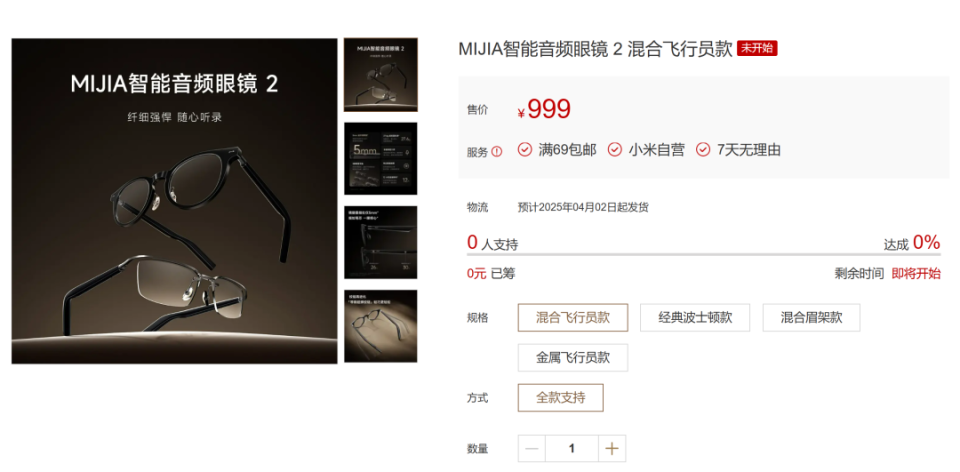
Task: Pick the 混合眉架款 specification
Action: tap(811, 318)
